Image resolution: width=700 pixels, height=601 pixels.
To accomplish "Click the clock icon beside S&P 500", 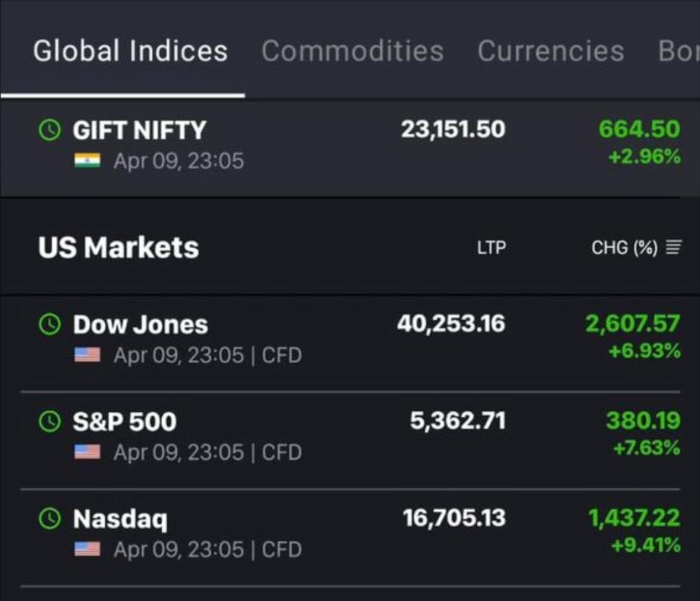I will click(x=50, y=421).
